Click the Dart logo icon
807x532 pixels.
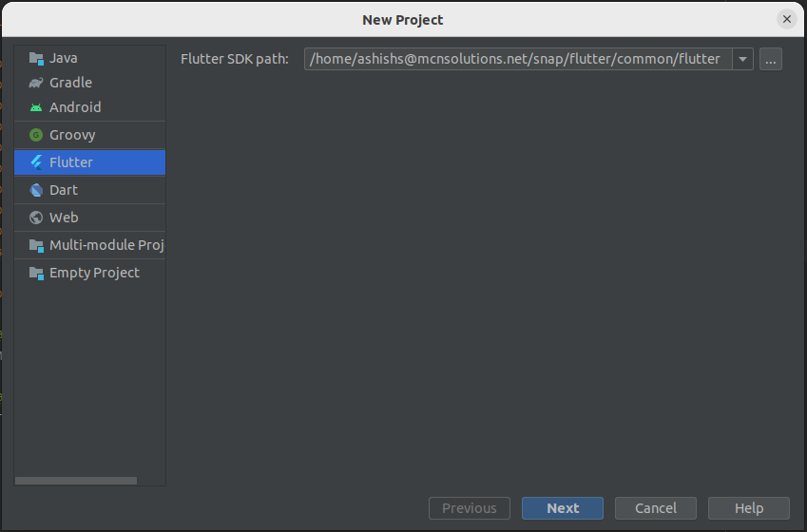(x=36, y=190)
